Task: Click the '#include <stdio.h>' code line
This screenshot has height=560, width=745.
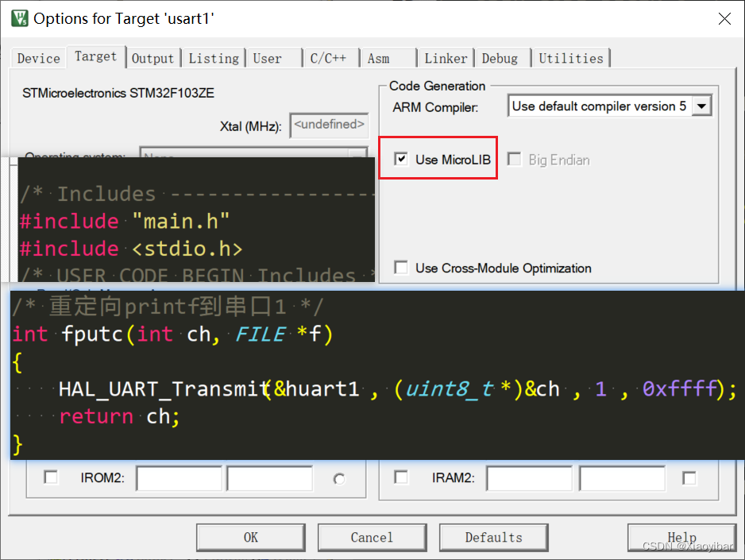Action: [x=131, y=249]
